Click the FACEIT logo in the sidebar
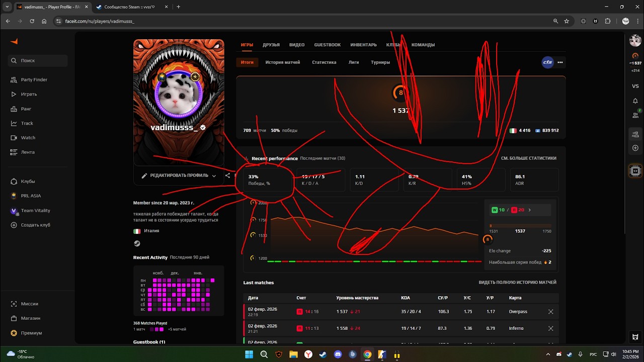644x362 pixels. (x=14, y=42)
